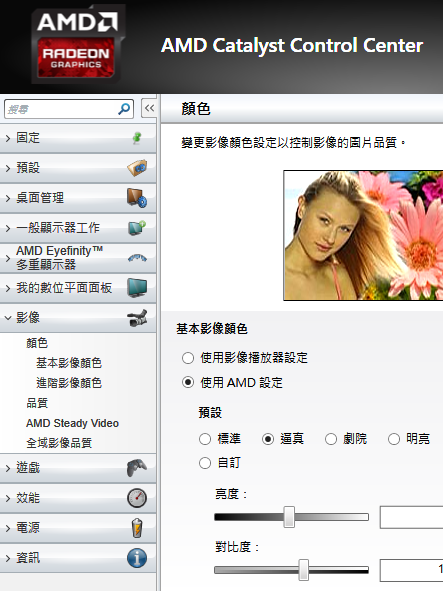Screen dimensions: 443x591
Task: Click the camcorder icon beside 影像
Action: click(x=137, y=318)
